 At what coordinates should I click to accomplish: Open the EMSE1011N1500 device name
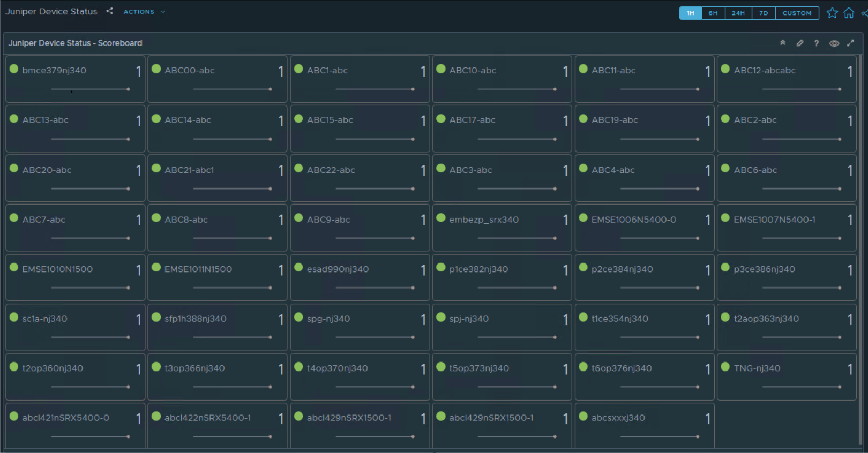[x=198, y=269]
